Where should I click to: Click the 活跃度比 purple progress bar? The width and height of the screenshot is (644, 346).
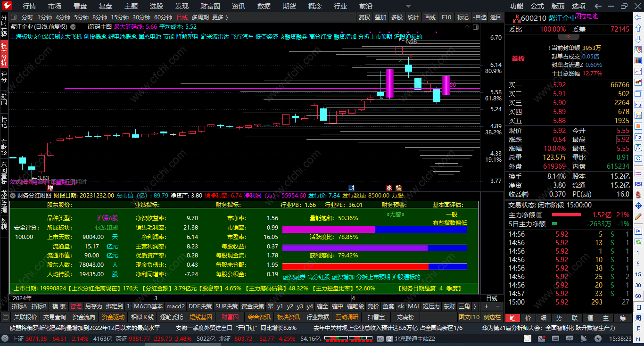[x=355, y=247]
